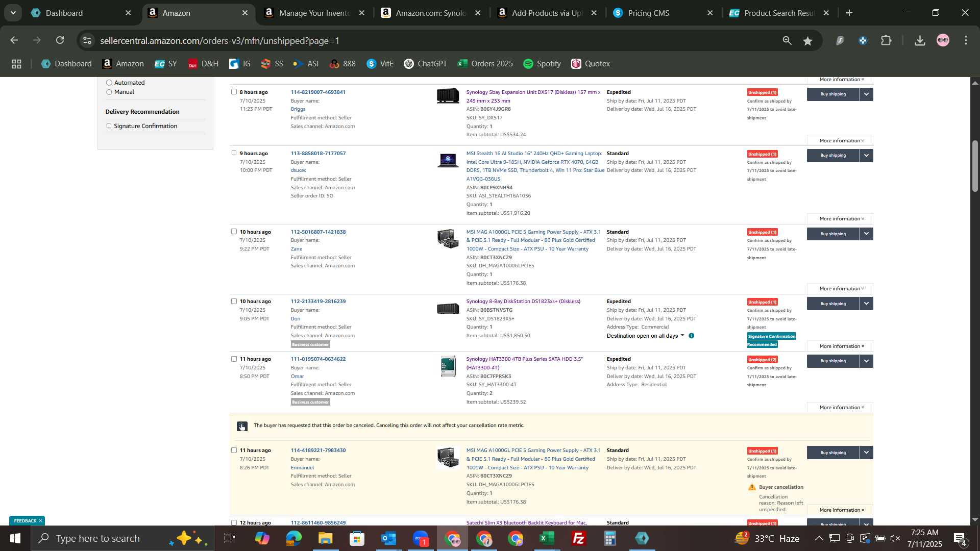Open the Quotex bookmark
This screenshot has height=551, width=980.
pos(591,64)
